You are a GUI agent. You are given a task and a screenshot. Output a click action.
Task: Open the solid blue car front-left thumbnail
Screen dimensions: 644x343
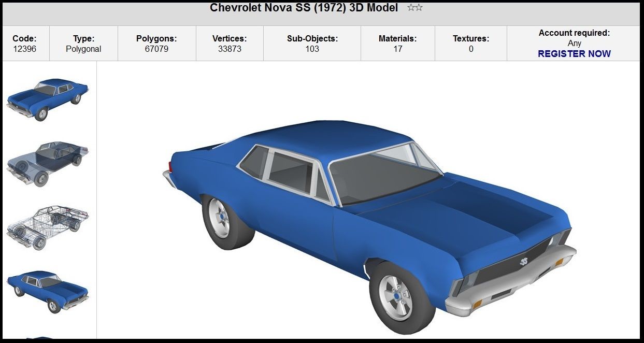(48, 100)
